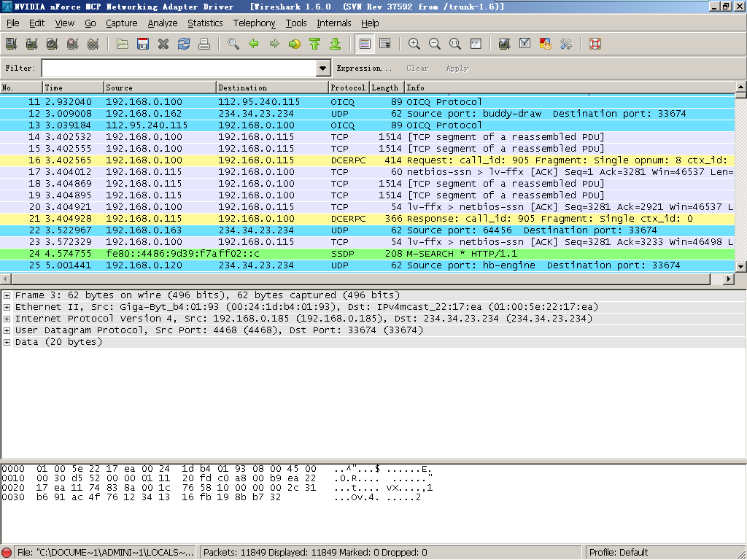Expand the Data (20 bytes) node
The image size is (747, 560).
pyautogui.click(x=7, y=342)
